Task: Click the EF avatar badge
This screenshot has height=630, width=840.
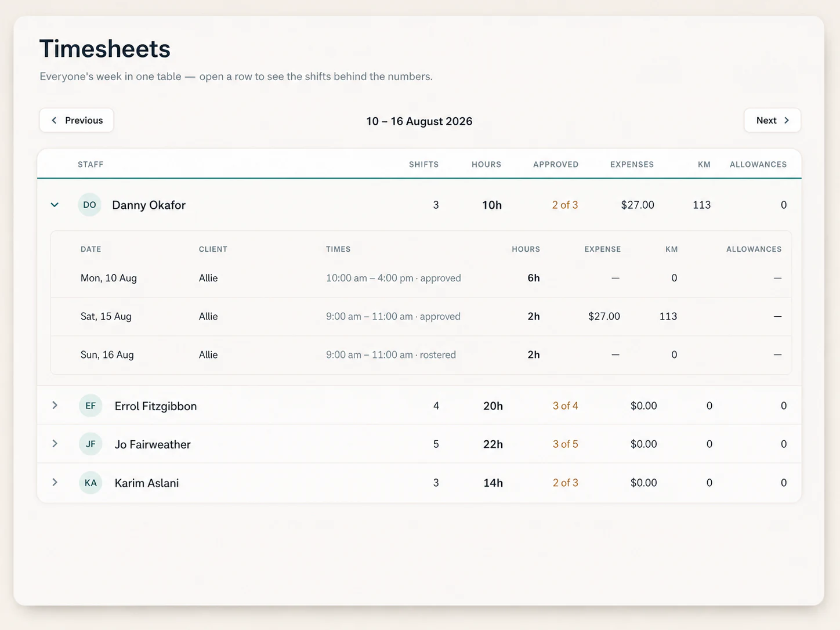Action: 90,405
